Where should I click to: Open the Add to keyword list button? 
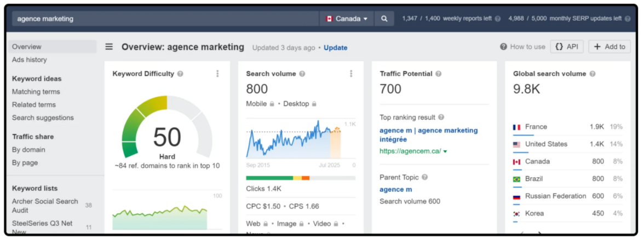[x=609, y=47]
